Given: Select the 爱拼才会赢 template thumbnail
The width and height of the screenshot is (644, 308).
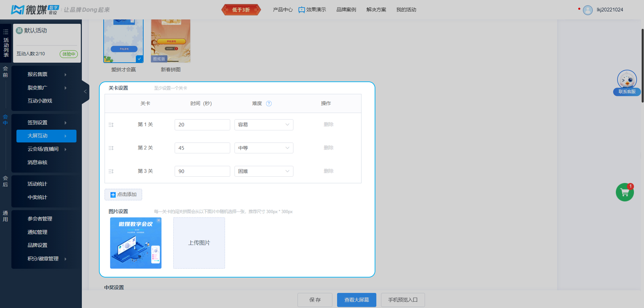Looking at the screenshot, I should [x=123, y=41].
